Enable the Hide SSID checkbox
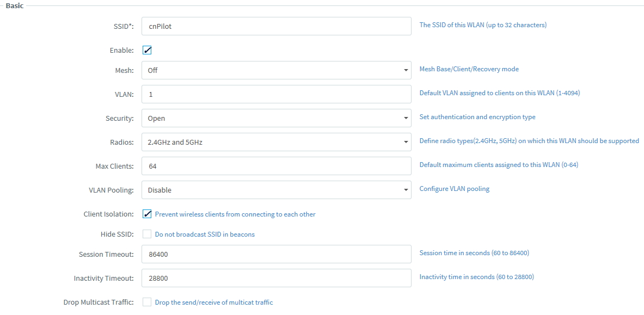This screenshot has height=315, width=644. 147,234
